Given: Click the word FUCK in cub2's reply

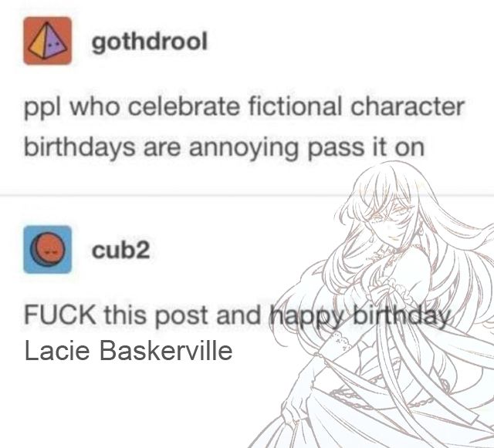Looking at the screenshot, I should pyautogui.click(x=60, y=315).
